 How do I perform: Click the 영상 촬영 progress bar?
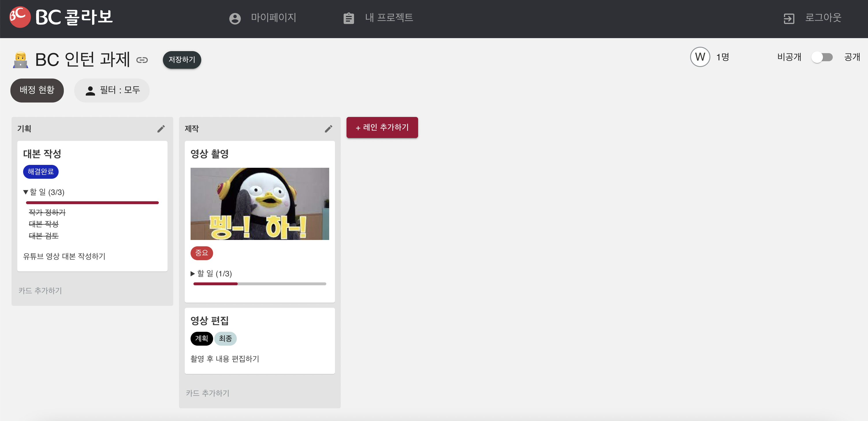click(260, 284)
